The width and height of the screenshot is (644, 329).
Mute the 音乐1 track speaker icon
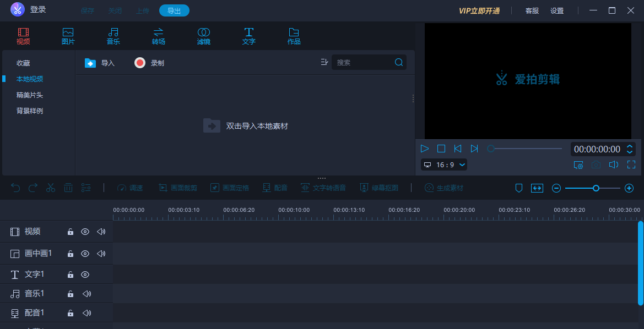coord(86,293)
